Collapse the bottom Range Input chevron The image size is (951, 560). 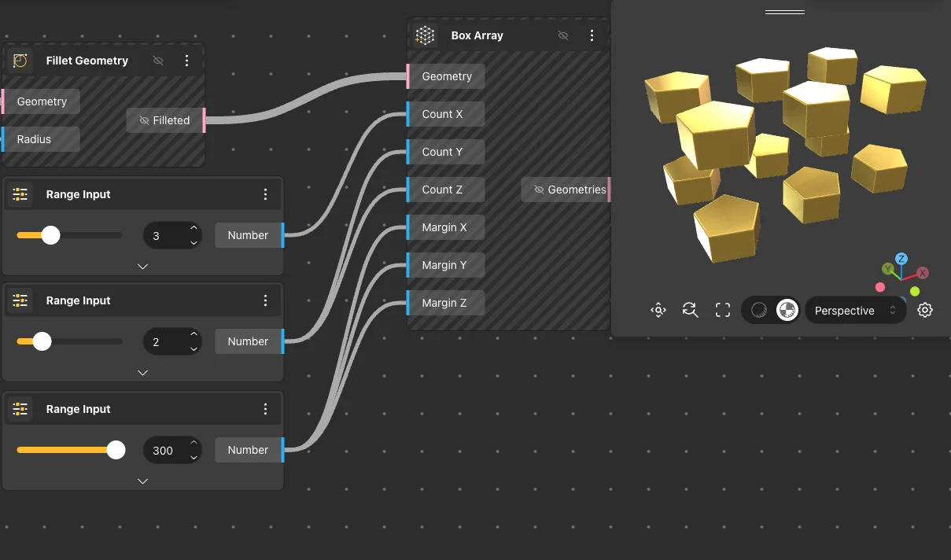(x=142, y=481)
